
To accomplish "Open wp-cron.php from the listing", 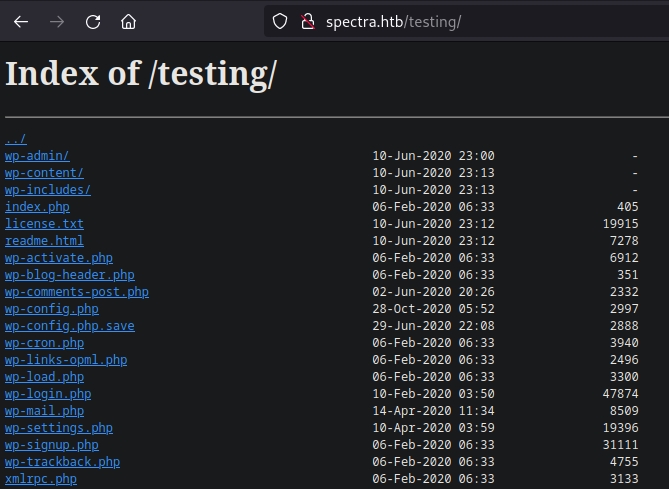I will point(44,343).
